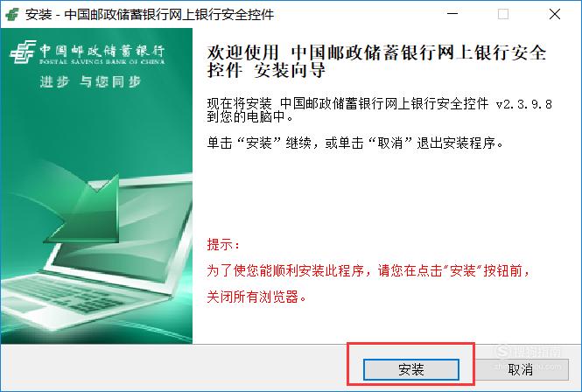Minimize the installer window
Viewport: 582px width, 392px height.
pos(452,14)
